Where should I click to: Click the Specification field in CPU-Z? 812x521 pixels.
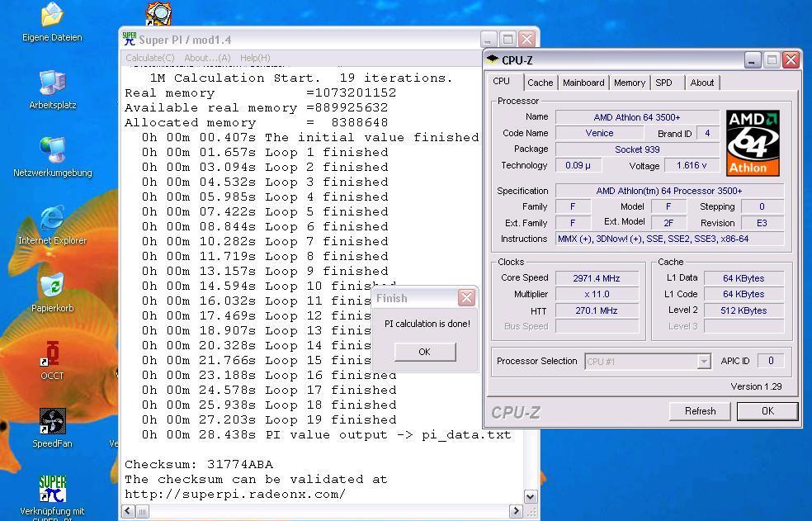(x=669, y=191)
